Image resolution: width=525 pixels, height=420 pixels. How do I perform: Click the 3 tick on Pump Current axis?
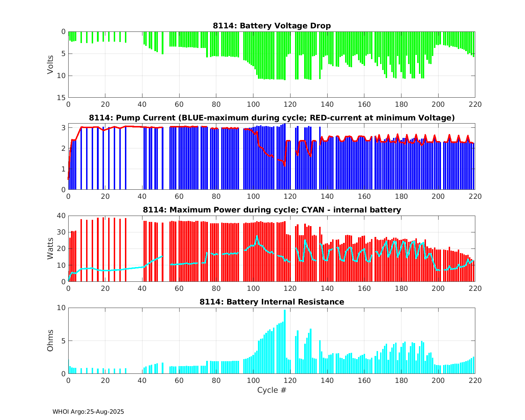coord(63,128)
